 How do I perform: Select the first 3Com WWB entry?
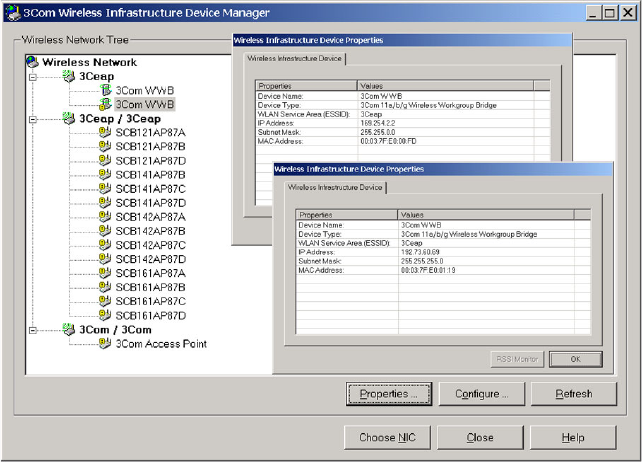point(145,90)
